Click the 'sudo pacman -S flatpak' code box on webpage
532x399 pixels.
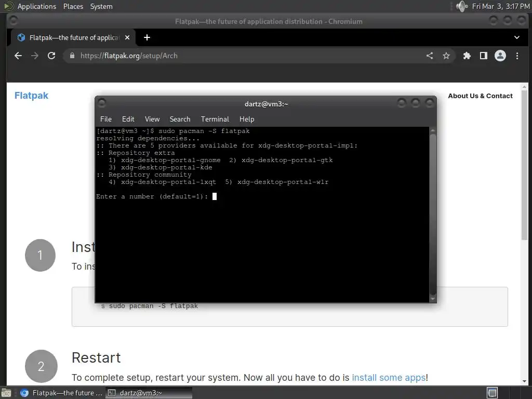point(290,307)
